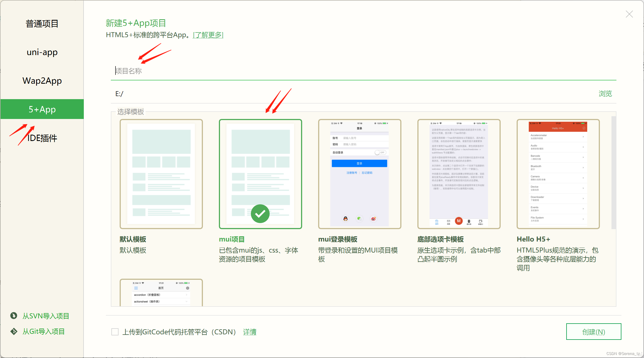
Task: Select the 5+App project tab
Action: [x=42, y=109]
